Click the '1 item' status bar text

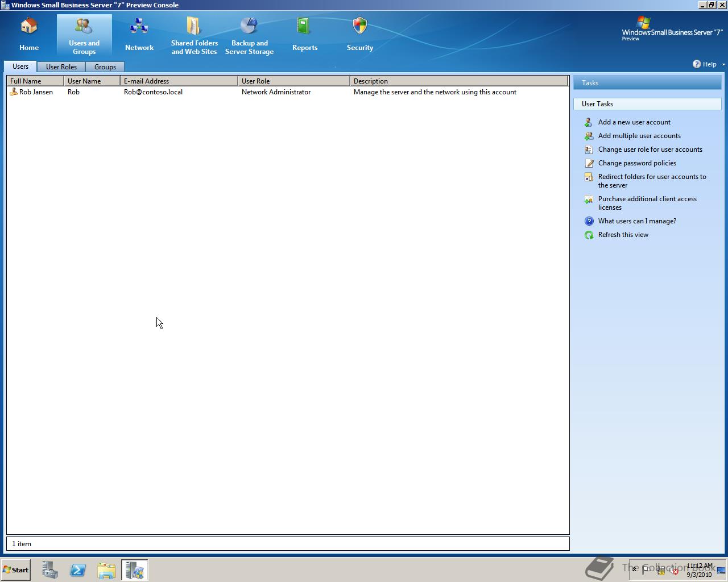click(x=22, y=544)
